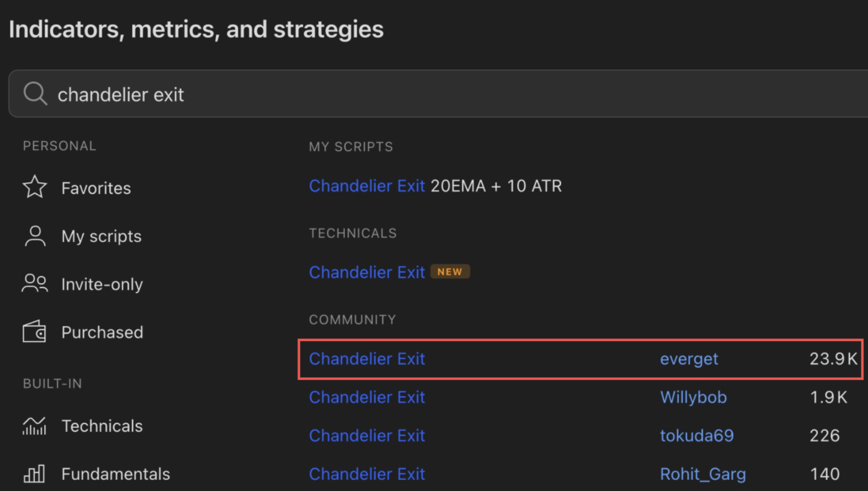Add Chandelier Exit by everget
868x491 pixels.
tap(367, 359)
